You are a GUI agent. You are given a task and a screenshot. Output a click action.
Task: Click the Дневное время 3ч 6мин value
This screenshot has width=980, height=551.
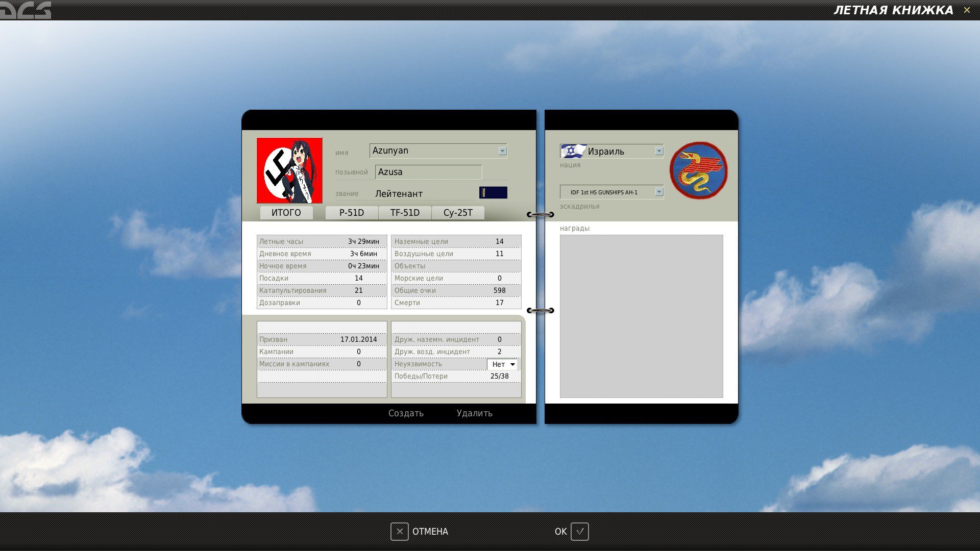(363, 254)
